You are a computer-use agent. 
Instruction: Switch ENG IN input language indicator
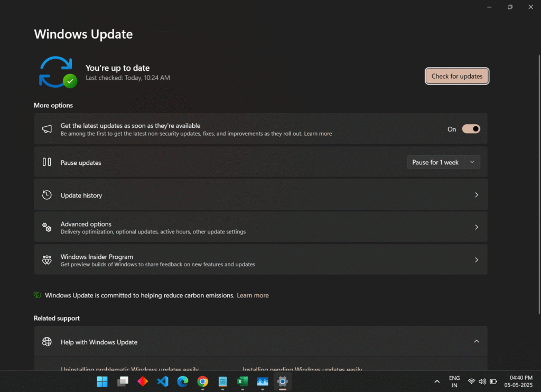pos(454,381)
